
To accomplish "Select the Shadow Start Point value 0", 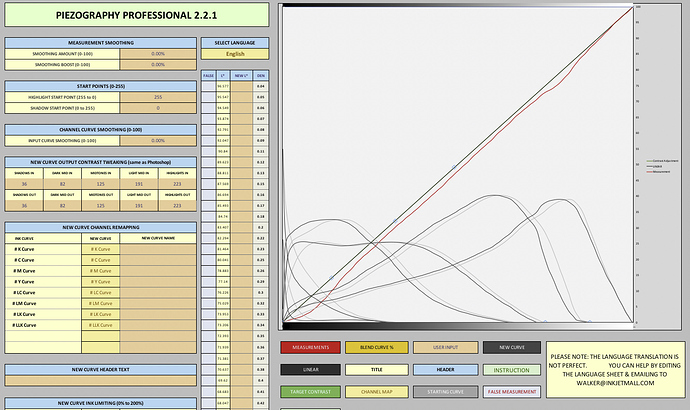I will 158,108.
